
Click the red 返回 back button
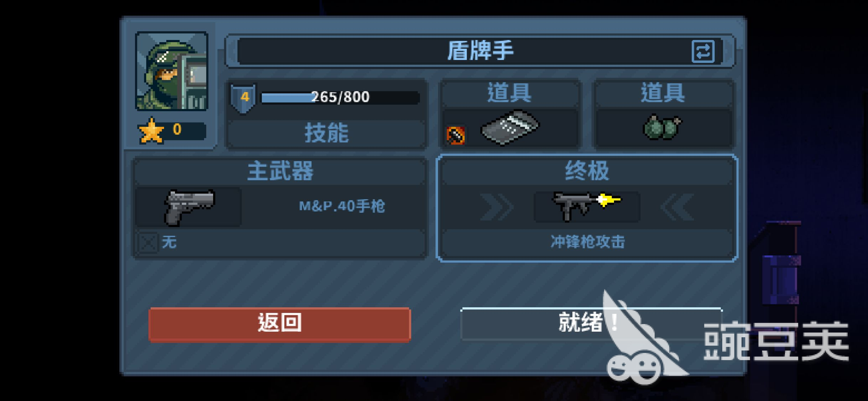click(x=280, y=324)
